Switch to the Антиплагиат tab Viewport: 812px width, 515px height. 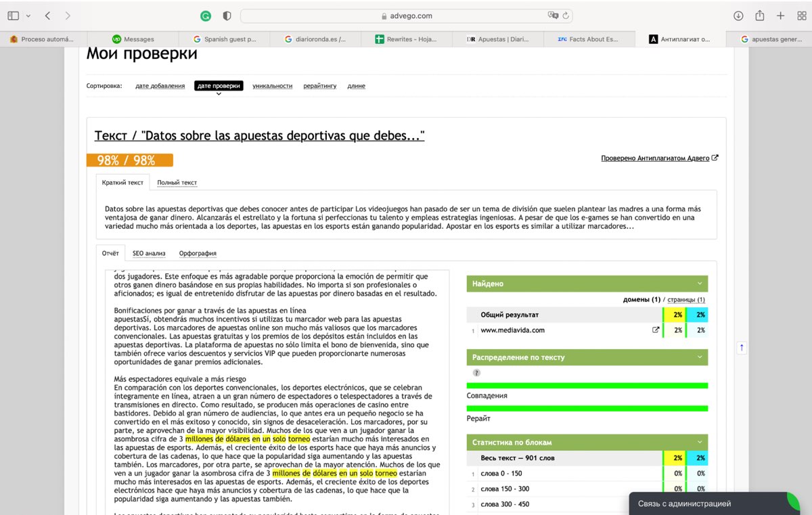680,39
